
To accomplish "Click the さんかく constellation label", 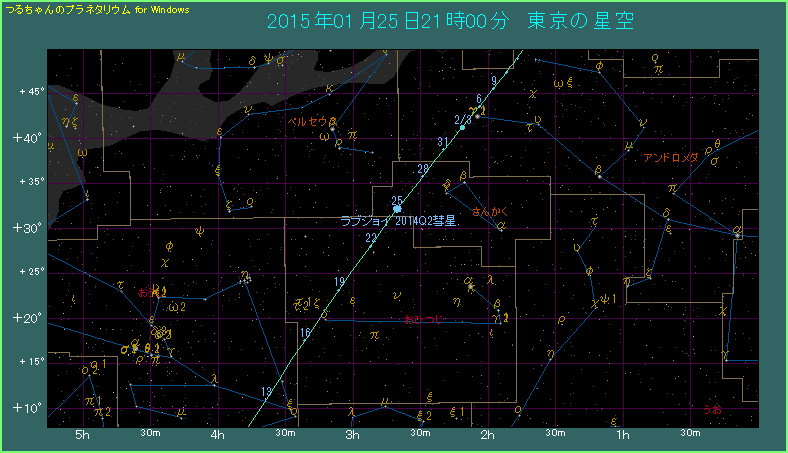I will (492, 212).
